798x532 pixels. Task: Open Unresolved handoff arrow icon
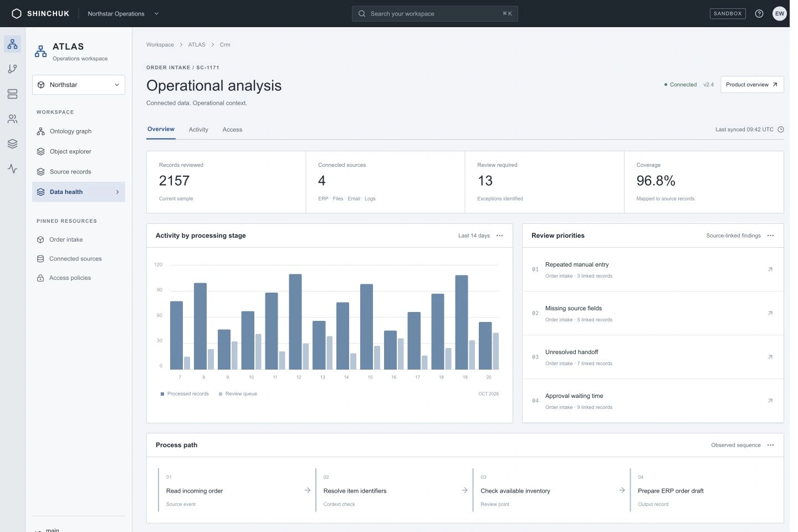[x=770, y=357]
